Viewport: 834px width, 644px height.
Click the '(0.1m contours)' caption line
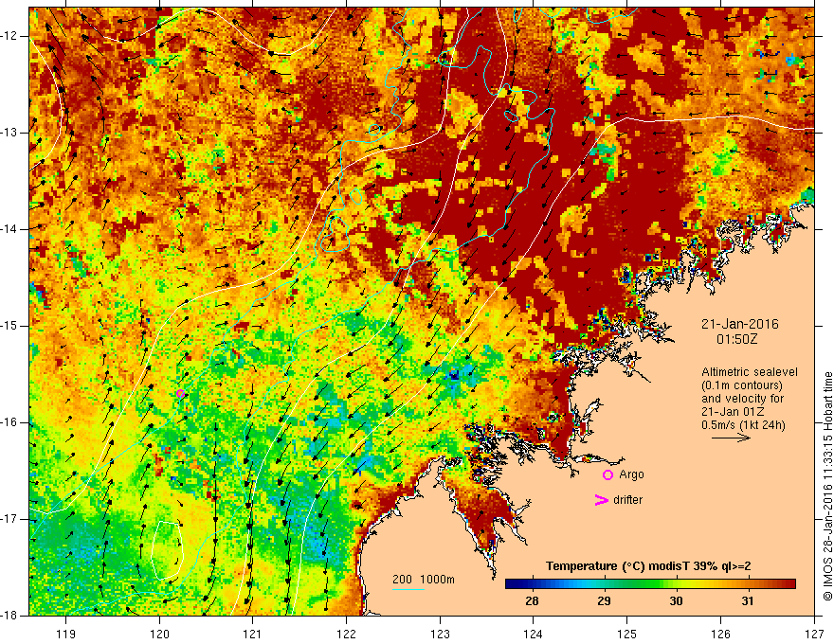coord(742,385)
